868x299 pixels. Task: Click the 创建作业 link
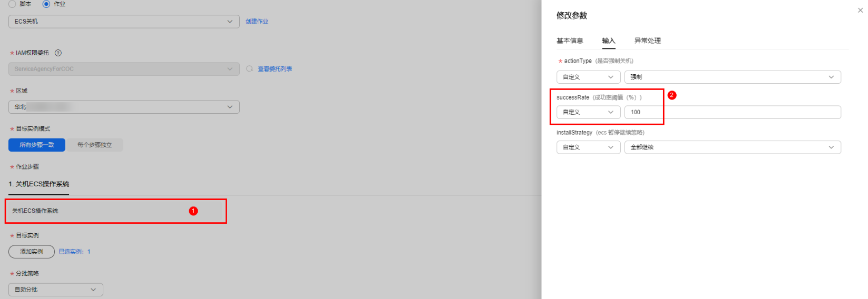(x=257, y=22)
